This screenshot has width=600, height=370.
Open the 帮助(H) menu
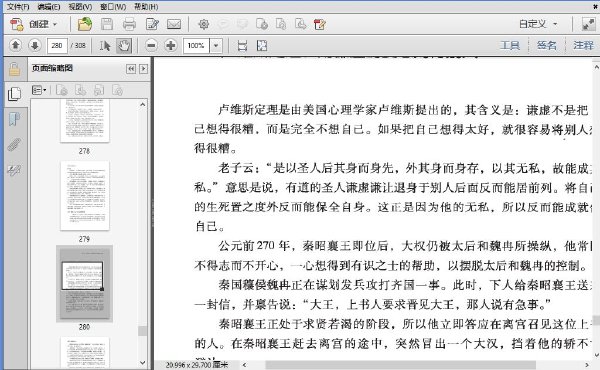(146, 7)
